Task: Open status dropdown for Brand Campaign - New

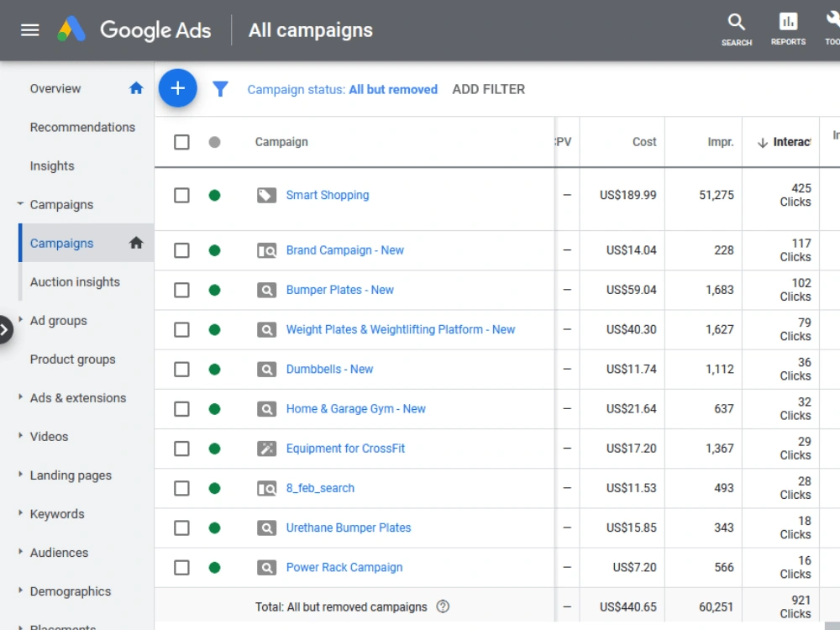Action: click(214, 250)
